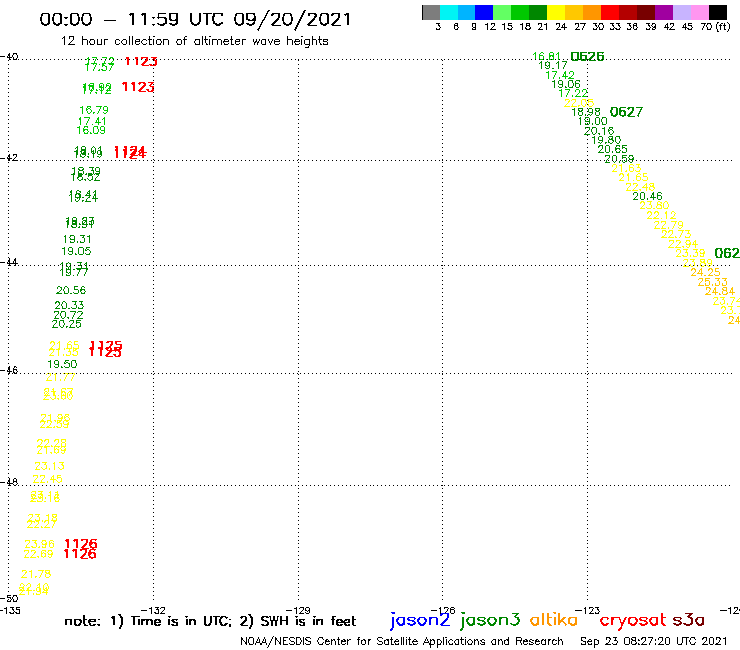Select the yellow 21.63 reading
The width and height of the screenshot is (740, 650).
(627, 168)
